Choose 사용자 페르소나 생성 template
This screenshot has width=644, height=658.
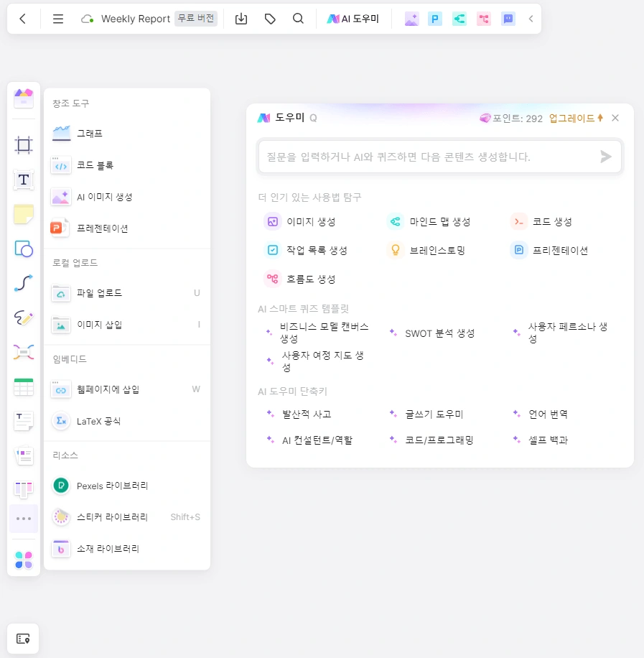coord(561,333)
